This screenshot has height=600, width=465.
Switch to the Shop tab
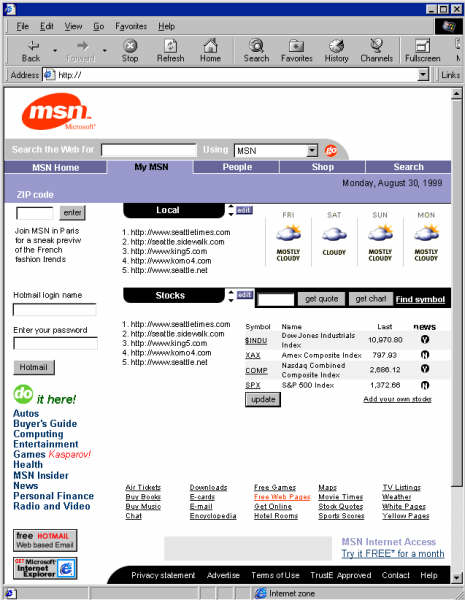coord(322,167)
